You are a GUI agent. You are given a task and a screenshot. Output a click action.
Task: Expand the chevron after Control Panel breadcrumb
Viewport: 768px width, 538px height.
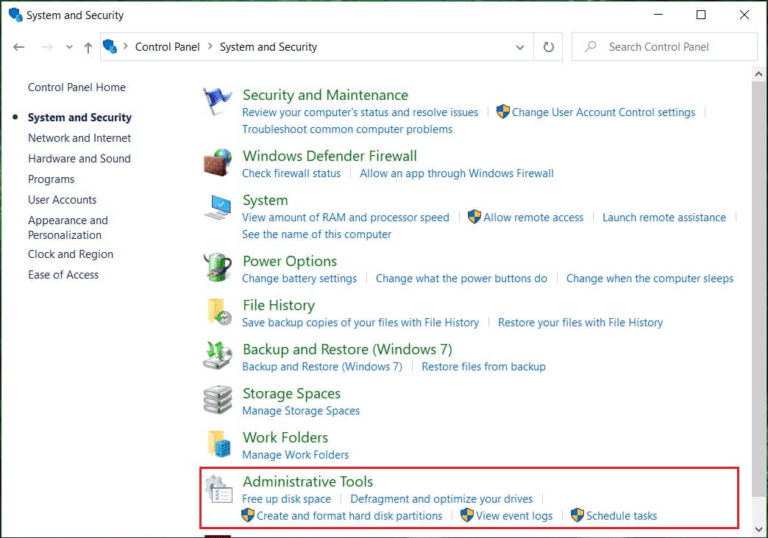(210, 47)
